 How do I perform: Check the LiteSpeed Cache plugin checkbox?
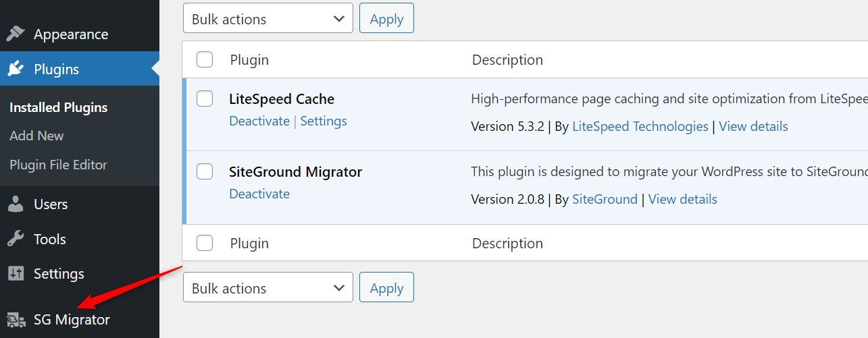[205, 98]
